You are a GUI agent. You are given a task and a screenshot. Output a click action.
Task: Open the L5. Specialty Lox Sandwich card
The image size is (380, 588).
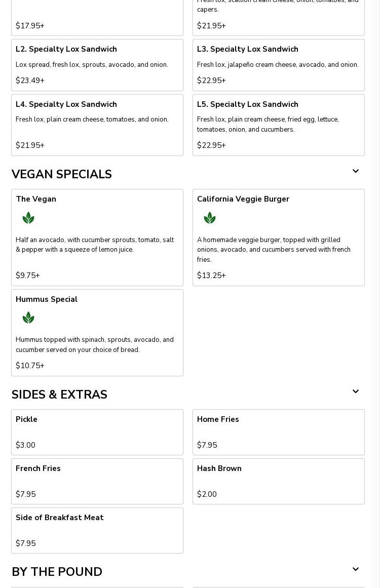pos(278,125)
